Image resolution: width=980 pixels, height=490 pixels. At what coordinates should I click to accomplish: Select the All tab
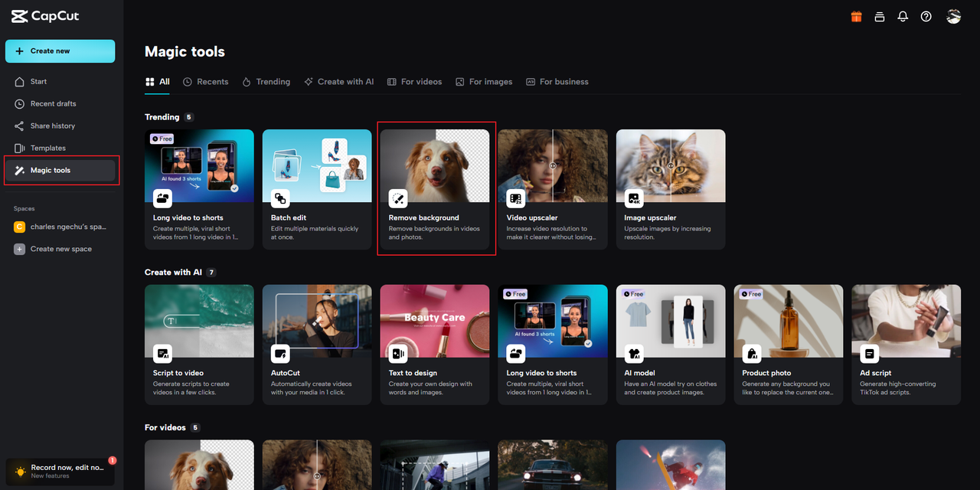[157, 82]
